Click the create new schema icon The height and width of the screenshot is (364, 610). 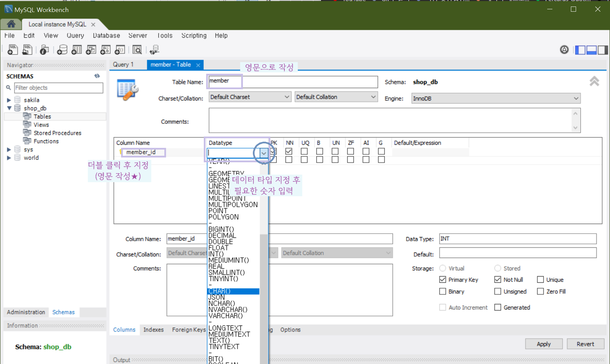click(x=62, y=50)
